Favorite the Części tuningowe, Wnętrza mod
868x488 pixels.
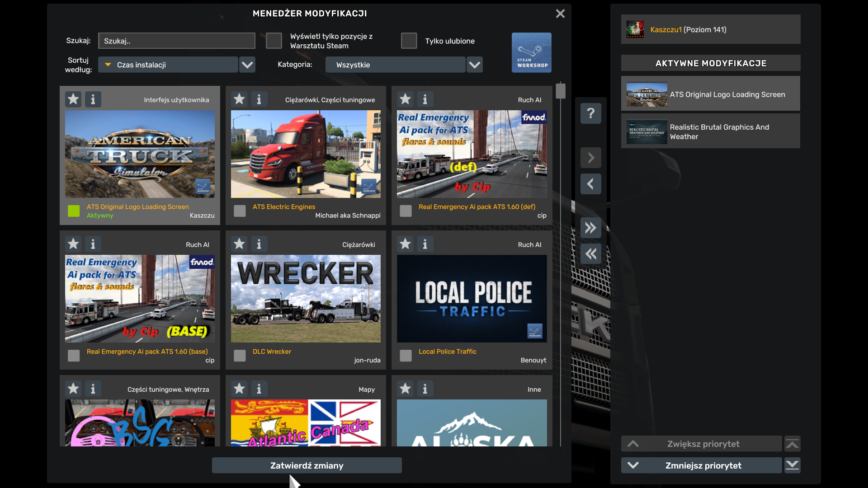[x=73, y=389]
